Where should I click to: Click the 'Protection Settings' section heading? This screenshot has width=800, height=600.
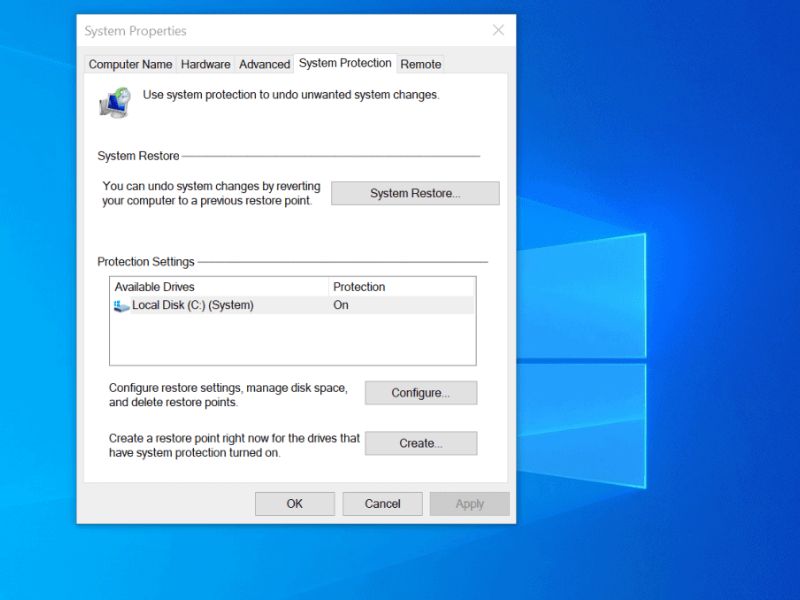(x=146, y=262)
